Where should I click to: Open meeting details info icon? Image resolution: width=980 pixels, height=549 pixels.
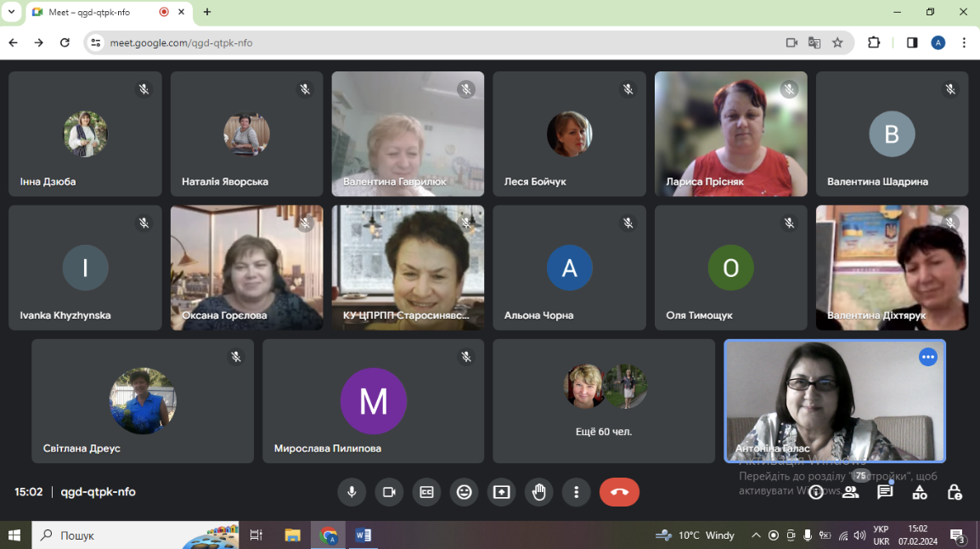815,492
